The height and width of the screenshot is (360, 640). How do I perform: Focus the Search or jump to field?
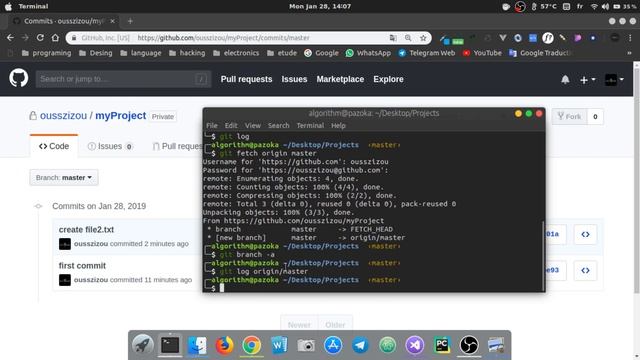tap(123, 79)
